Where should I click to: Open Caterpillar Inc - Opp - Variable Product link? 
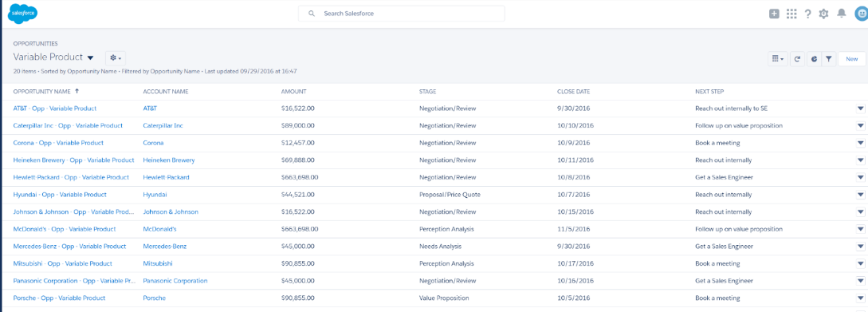68,126
